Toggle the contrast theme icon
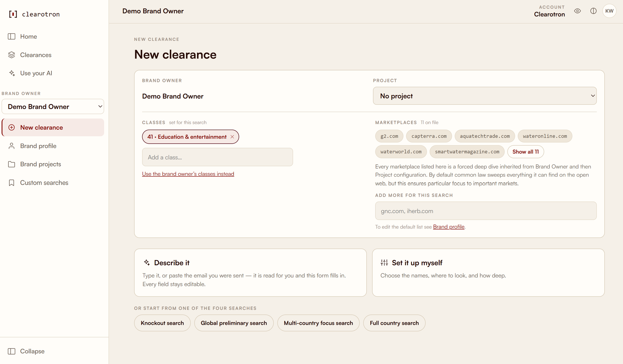The height and width of the screenshot is (364, 623). coord(593,11)
